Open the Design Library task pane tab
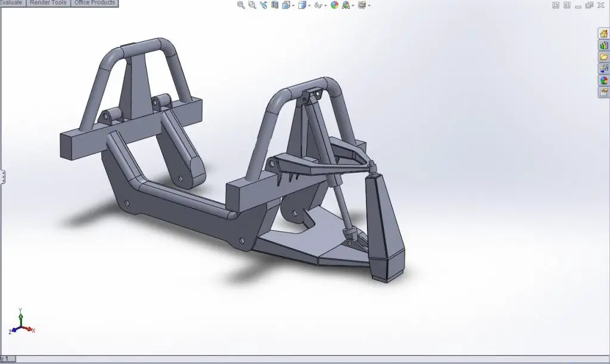This screenshot has width=610, height=364. [604, 45]
